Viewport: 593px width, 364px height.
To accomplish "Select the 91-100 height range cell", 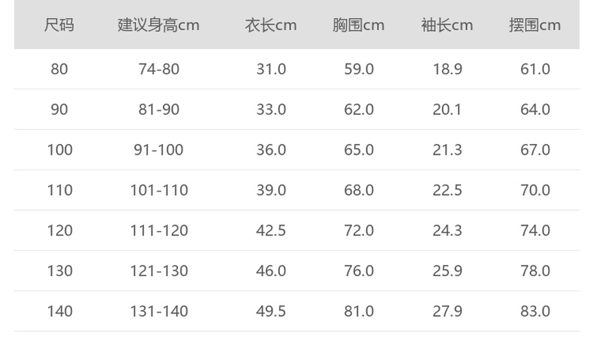I will pos(158,150).
